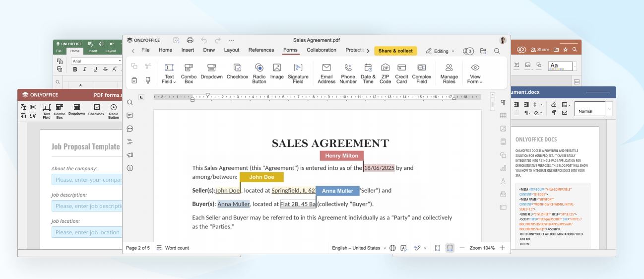
Task: Switch to the Collaboration tab
Action: point(322,50)
